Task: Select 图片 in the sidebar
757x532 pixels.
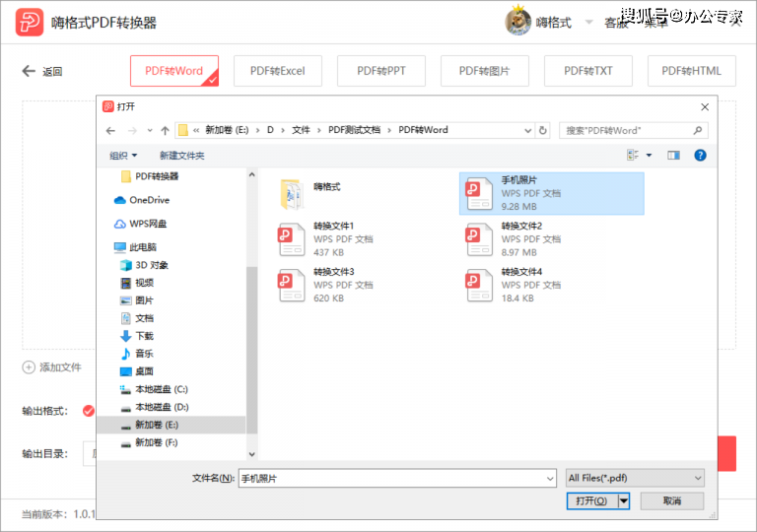Action: coord(137,300)
